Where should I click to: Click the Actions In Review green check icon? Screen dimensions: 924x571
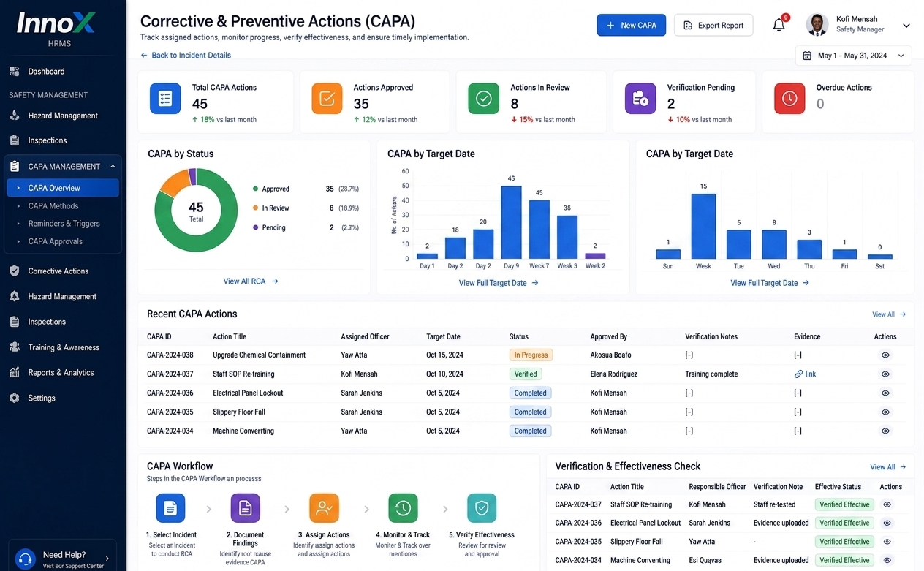483,99
